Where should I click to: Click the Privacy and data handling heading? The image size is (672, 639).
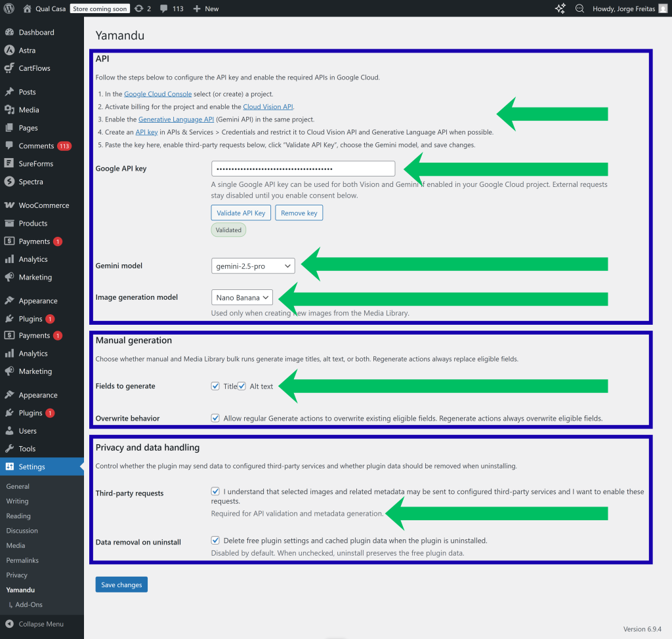(148, 447)
